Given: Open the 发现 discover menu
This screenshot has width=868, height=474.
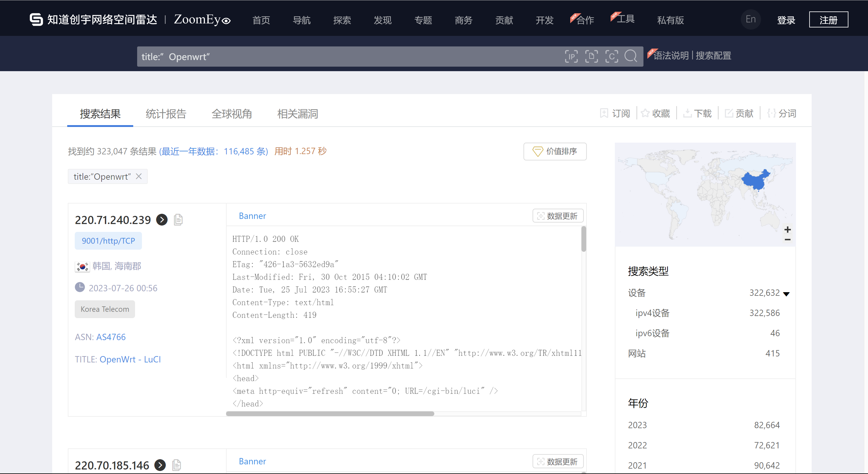Looking at the screenshot, I should pos(382,20).
